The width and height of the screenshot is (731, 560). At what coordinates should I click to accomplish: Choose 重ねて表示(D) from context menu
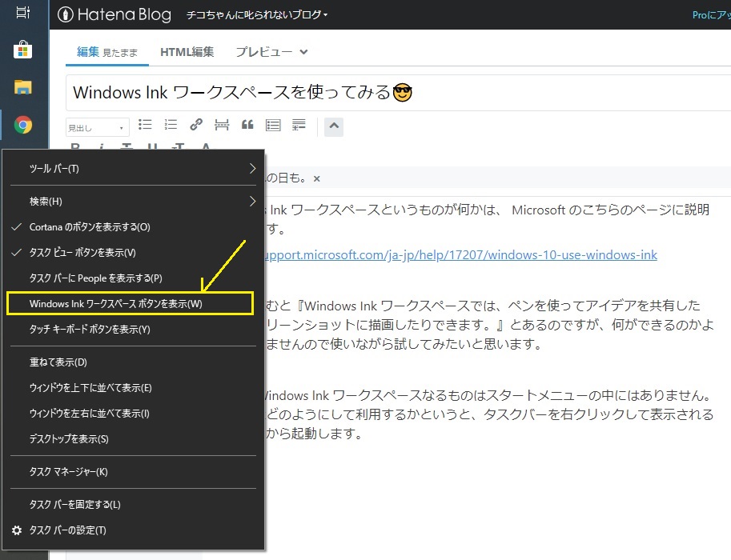click(x=133, y=362)
